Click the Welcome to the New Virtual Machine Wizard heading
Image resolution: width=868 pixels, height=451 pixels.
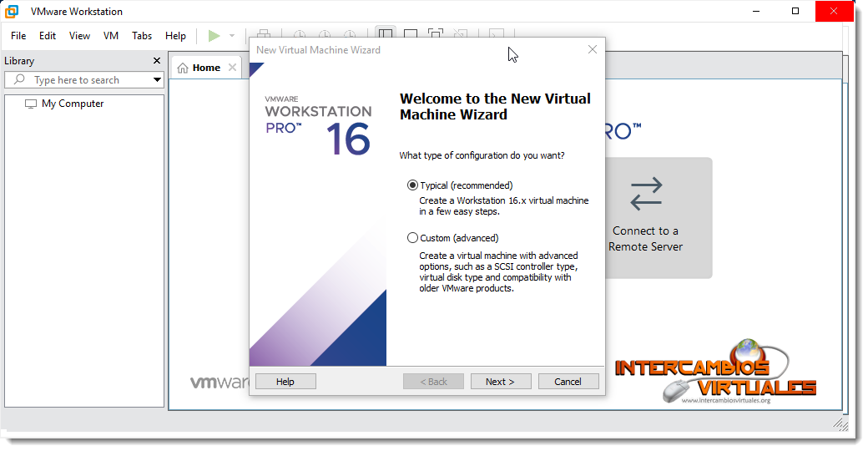tap(495, 106)
